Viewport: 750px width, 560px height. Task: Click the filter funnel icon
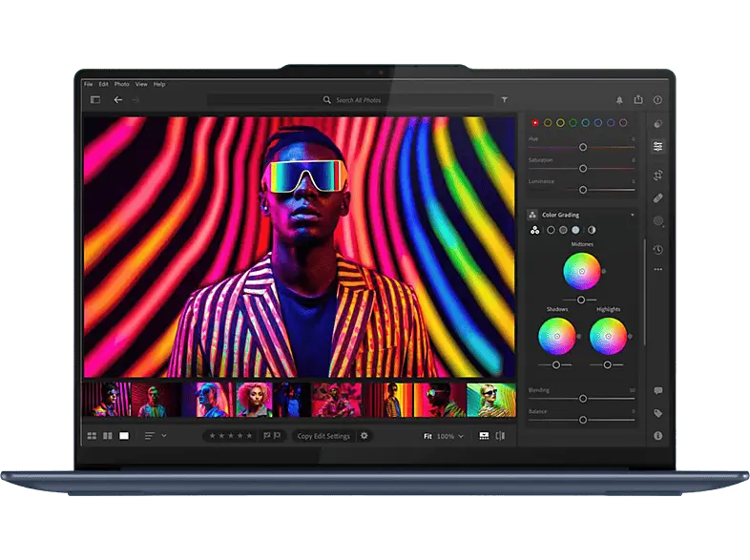[505, 99]
